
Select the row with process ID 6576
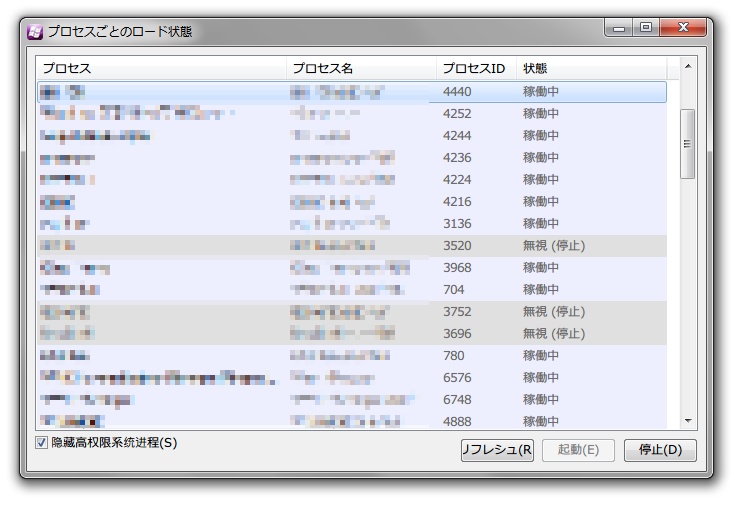352,378
